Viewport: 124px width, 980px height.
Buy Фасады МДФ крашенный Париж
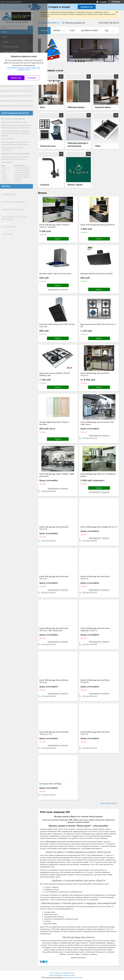58,439
